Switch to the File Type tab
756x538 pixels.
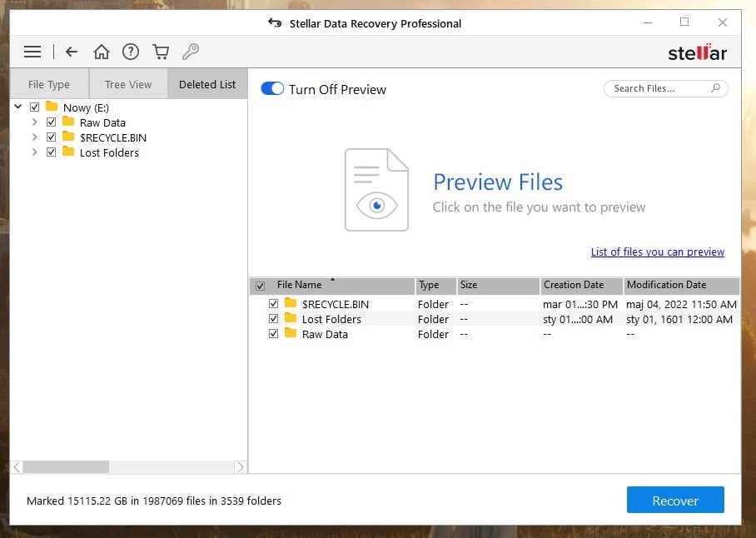click(49, 84)
